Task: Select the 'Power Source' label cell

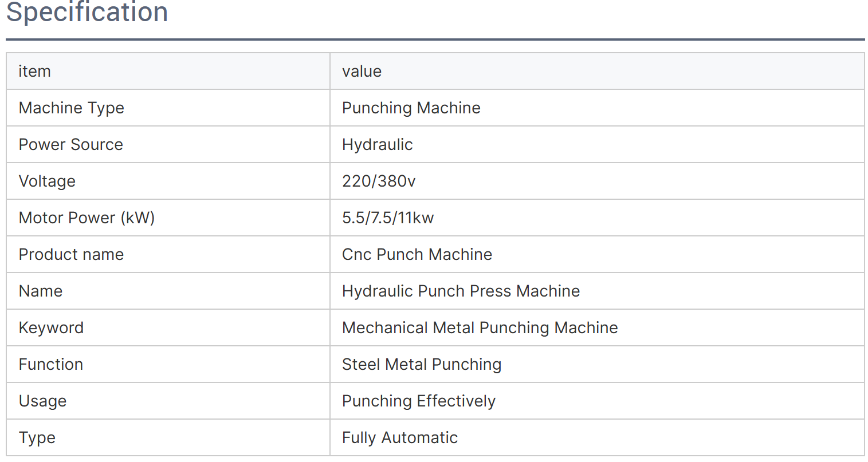Action: tap(70, 145)
